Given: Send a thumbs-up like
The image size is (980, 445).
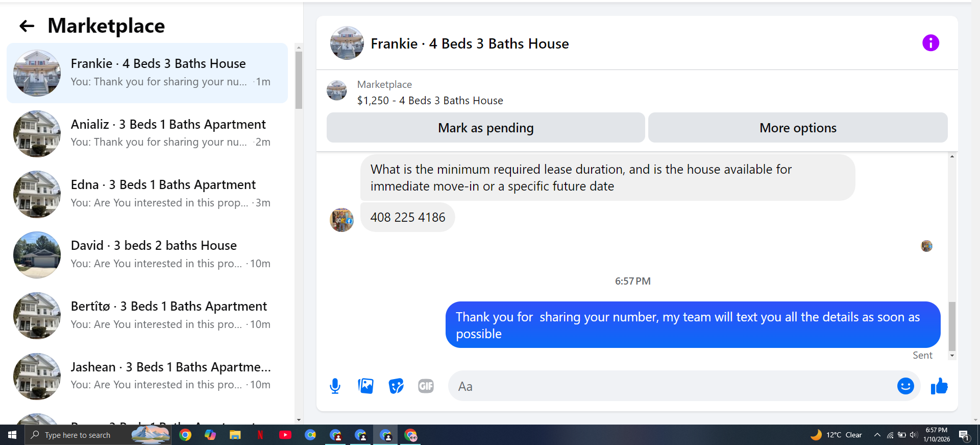Looking at the screenshot, I should [x=939, y=386].
